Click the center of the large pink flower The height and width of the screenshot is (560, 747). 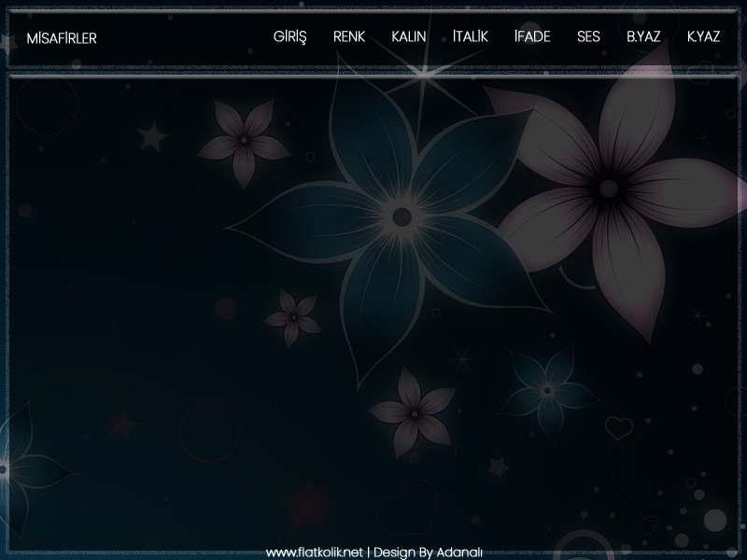[x=608, y=189]
